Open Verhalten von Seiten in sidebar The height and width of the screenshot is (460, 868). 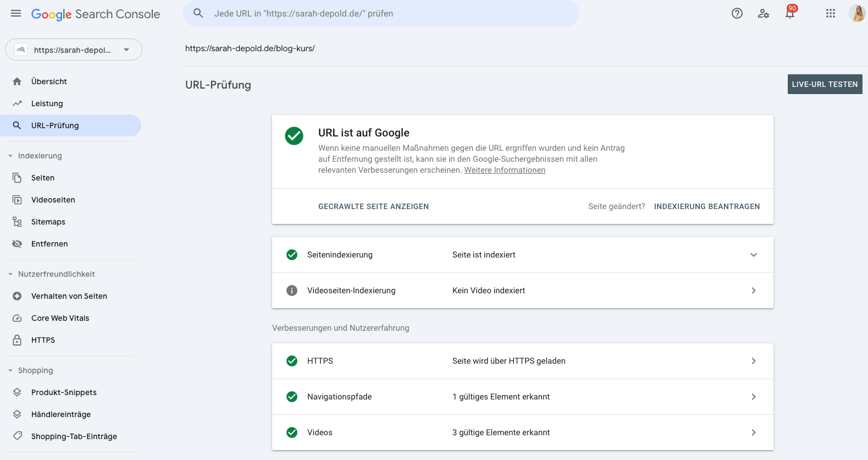(69, 296)
